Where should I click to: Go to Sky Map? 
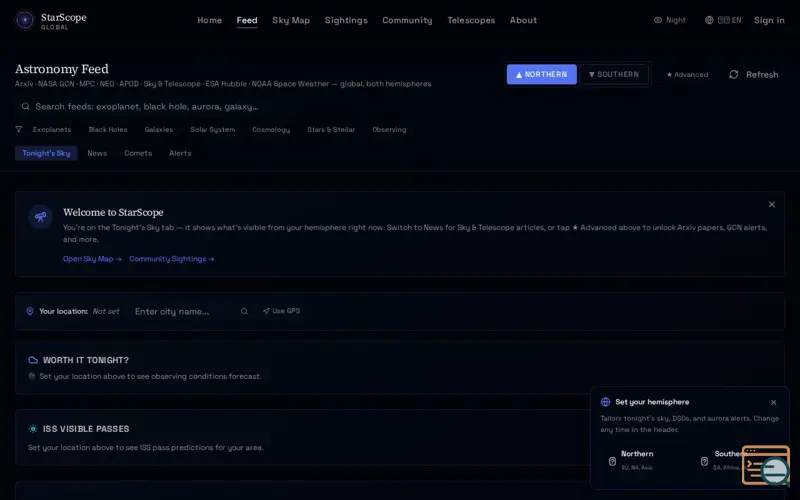291,20
